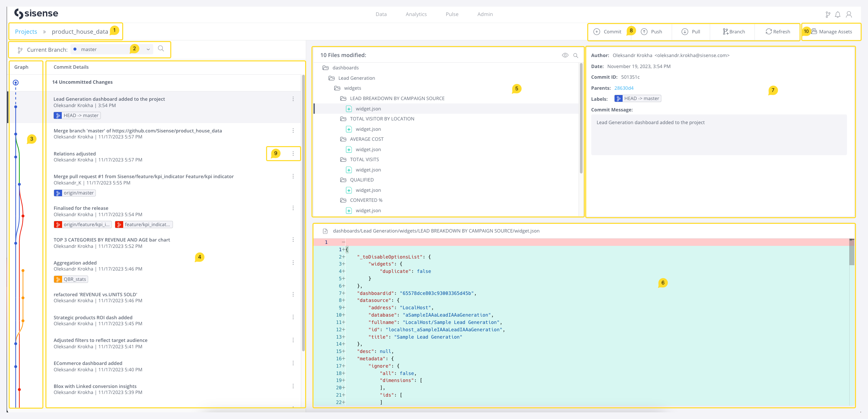The height and width of the screenshot is (419, 868).
Task: Search modified files magnifier icon
Action: tap(576, 55)
